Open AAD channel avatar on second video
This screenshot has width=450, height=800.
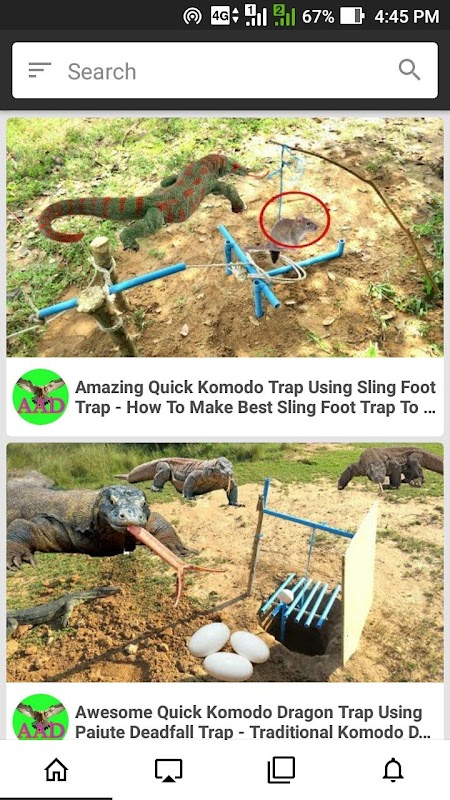[x=40, y=717]
